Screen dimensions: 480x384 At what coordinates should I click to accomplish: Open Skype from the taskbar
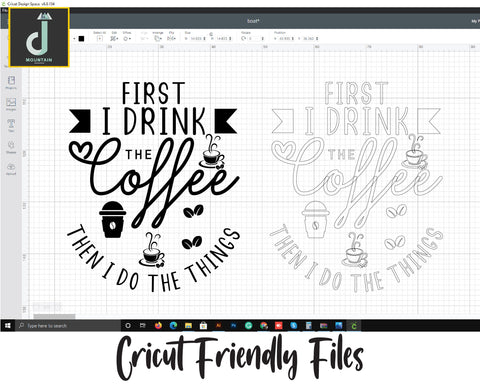(294, 325)
